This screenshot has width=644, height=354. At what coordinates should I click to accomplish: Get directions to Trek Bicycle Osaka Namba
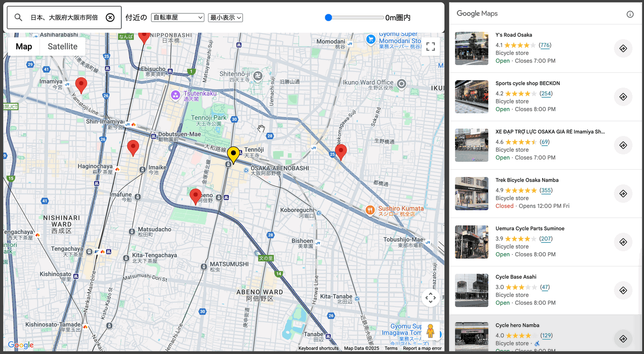click(x=623, y=194)
